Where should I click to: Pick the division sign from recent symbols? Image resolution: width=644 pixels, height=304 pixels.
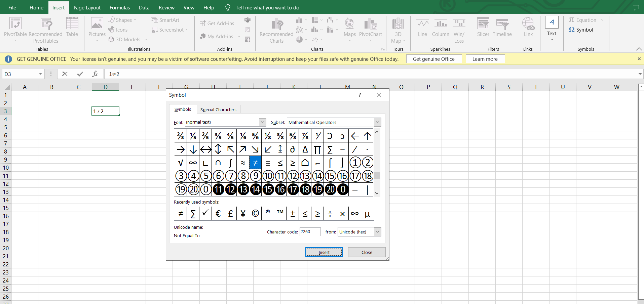[x=330, y=214]
